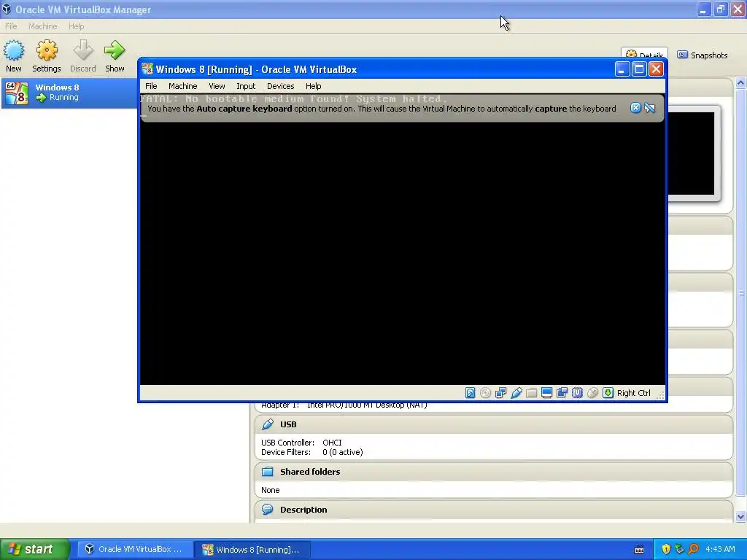Click the optical disk status icon

(x=485, y=393)
